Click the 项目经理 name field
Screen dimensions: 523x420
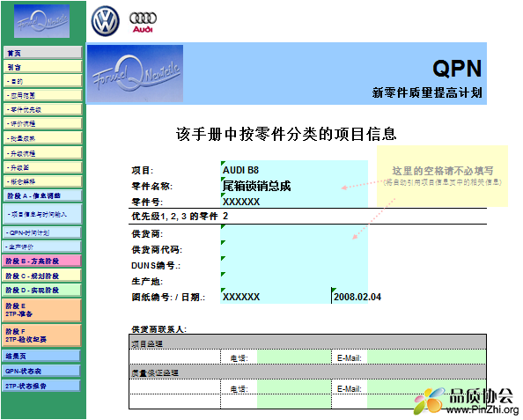175,357
